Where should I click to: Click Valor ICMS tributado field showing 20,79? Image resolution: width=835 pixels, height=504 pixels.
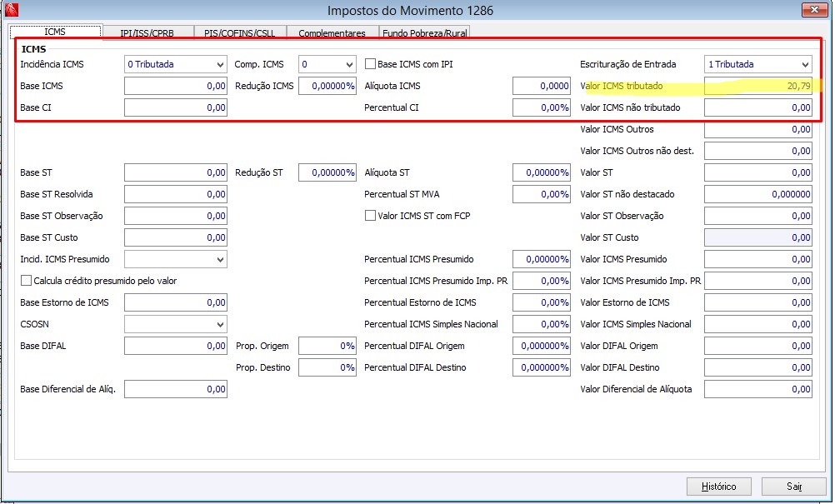[x=757, y=86]
